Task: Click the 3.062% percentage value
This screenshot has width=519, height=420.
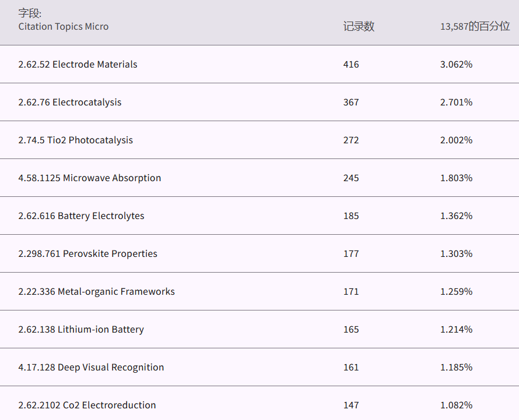Action: (456, 64)
